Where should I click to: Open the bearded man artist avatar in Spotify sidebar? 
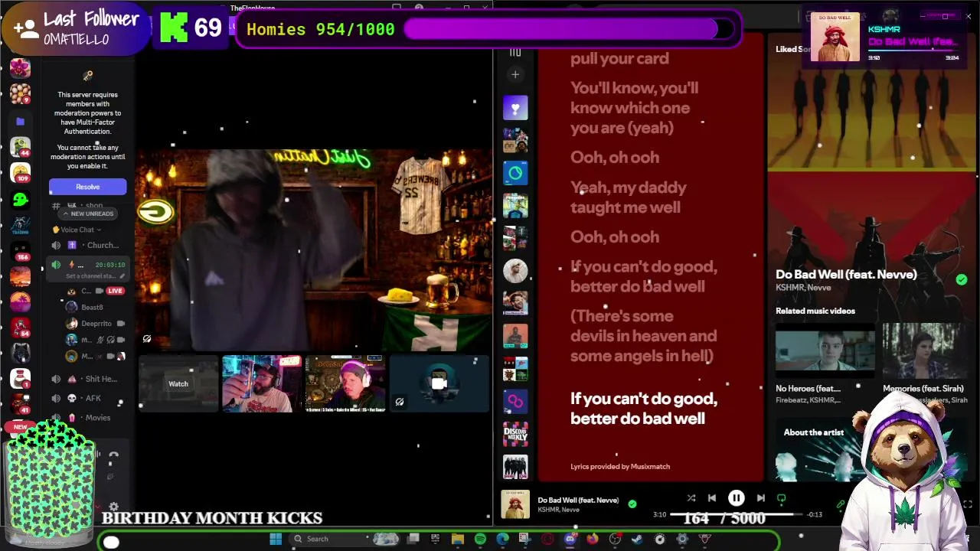[515, 271]
